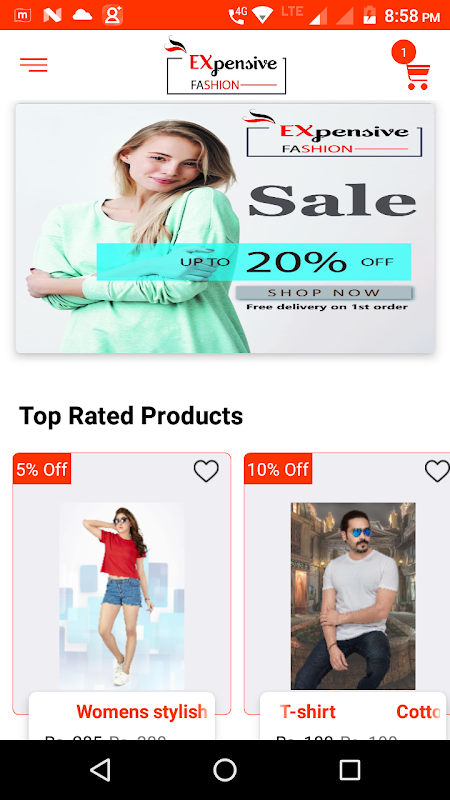Favorite the T-shirt product with heart icon
450x800 pixels.
coord(437,471)
